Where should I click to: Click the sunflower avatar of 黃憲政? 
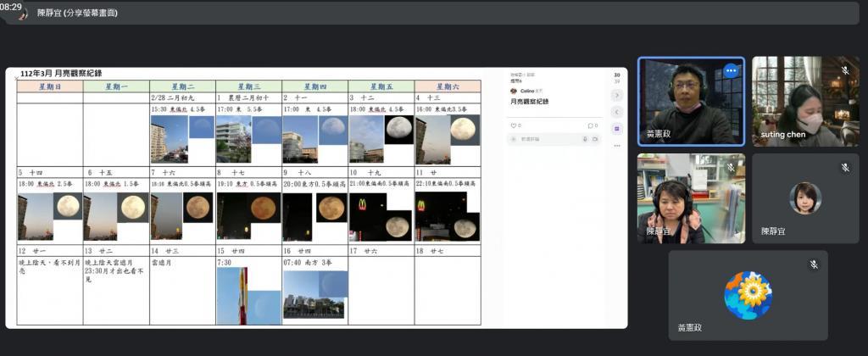pyautogui.click(x=748, y=295)
